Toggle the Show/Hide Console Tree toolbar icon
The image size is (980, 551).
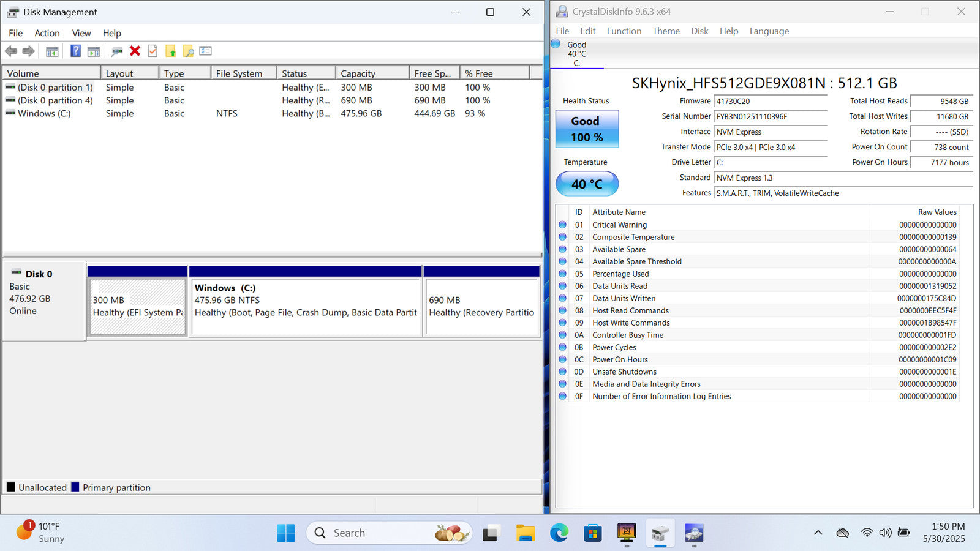[x=52, y=51]
